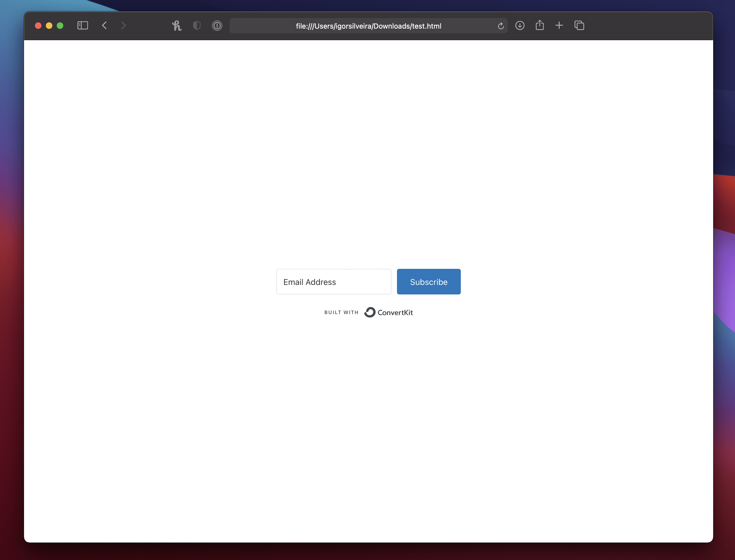Toggle the Safari sidebar
Viewport: 735px width, 560px height.
pos(83,25)
